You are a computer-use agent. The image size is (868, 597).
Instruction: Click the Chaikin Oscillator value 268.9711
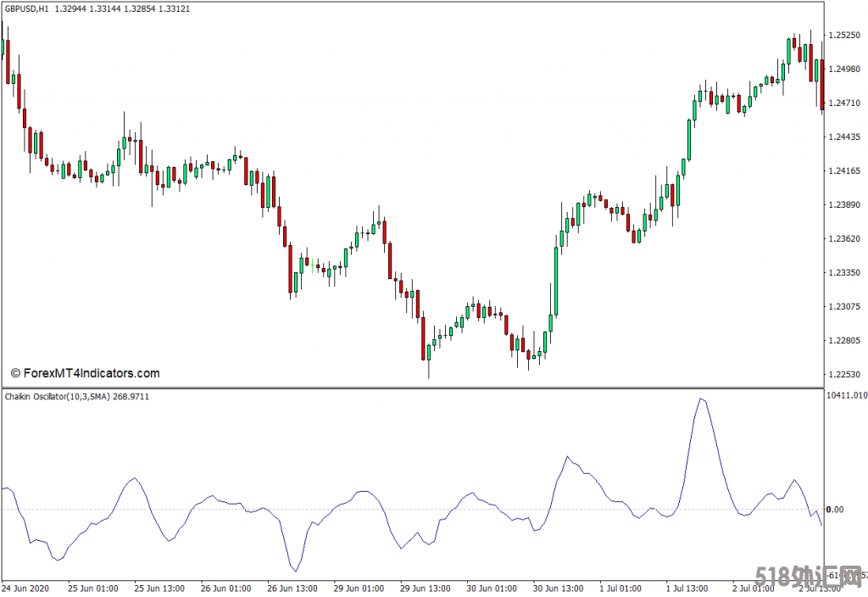click(131, 397)
